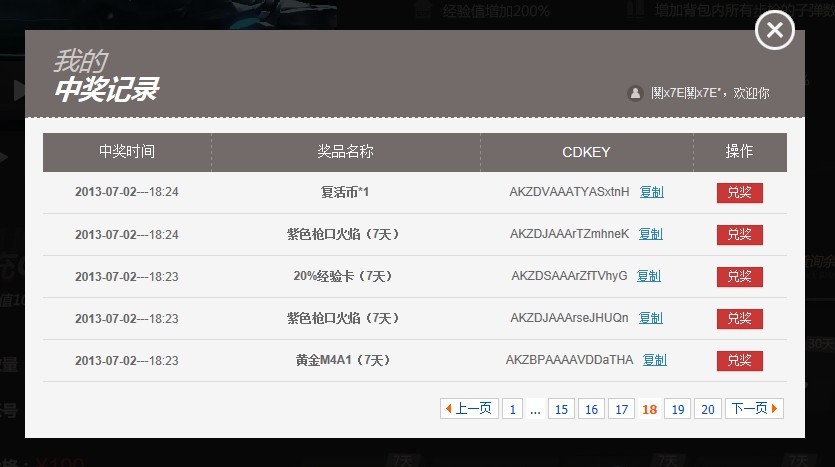Open page 20 in pagination
This screenshot has width=835, height=467.
708,408
